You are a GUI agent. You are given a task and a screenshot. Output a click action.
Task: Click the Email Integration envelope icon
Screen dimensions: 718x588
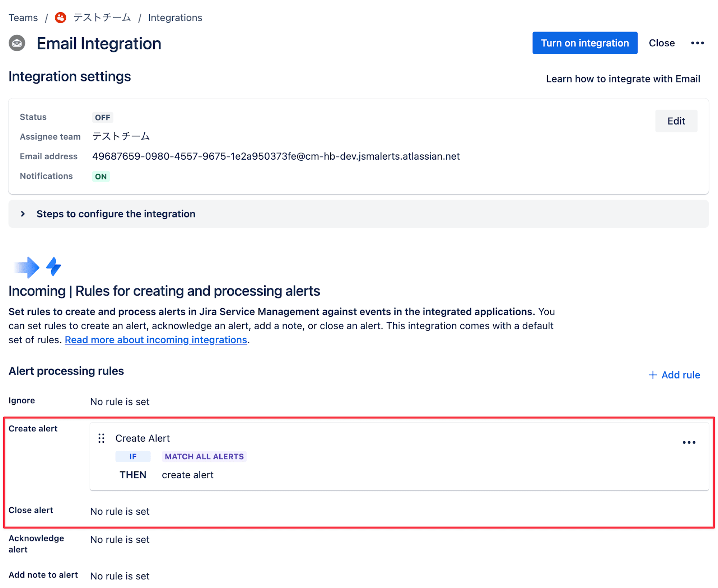17,43
